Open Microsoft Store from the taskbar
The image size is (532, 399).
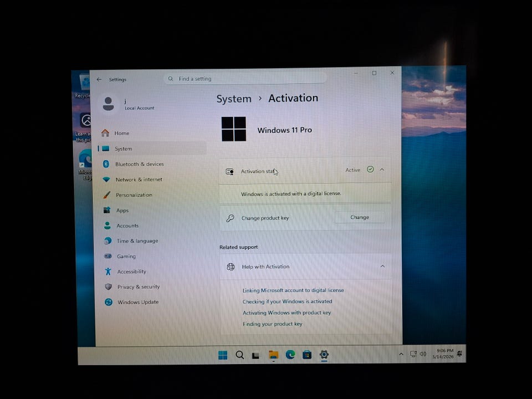click(307, 355)
